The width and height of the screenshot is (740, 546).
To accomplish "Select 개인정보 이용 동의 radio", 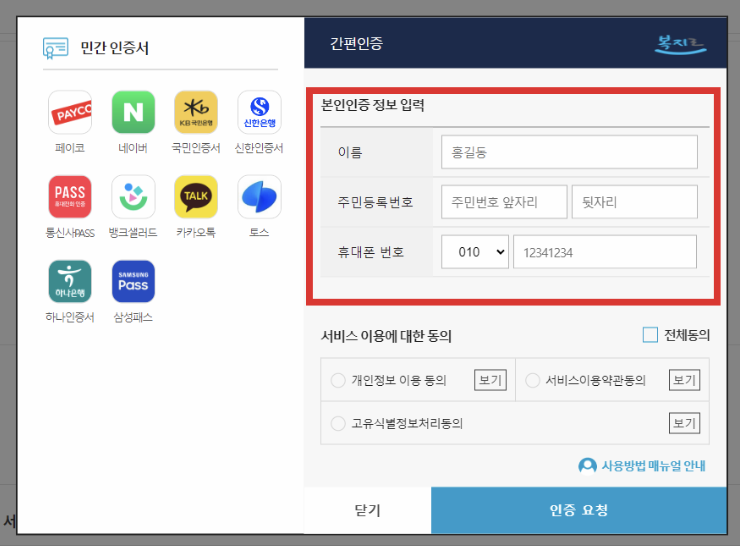I will click(338, 380).
